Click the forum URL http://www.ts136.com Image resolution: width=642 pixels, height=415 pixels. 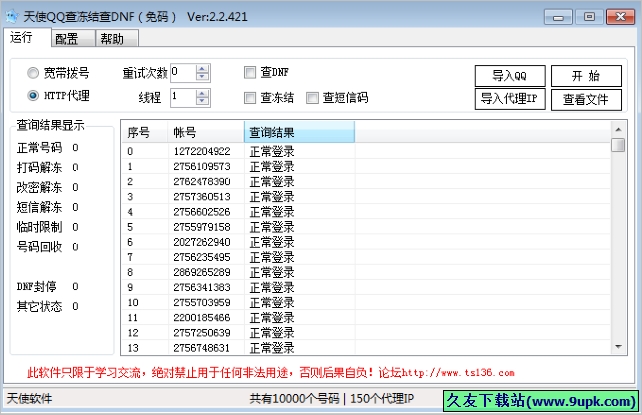458,373
